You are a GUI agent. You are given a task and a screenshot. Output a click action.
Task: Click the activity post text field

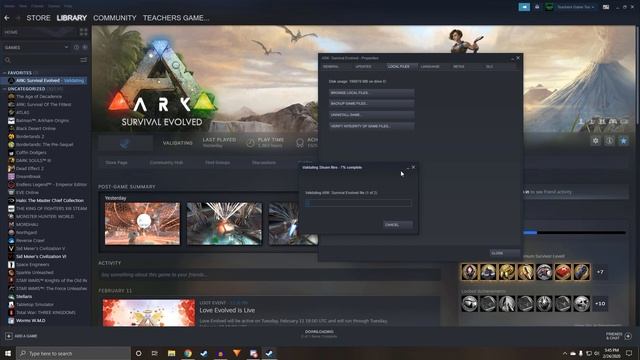click(269, 275)
